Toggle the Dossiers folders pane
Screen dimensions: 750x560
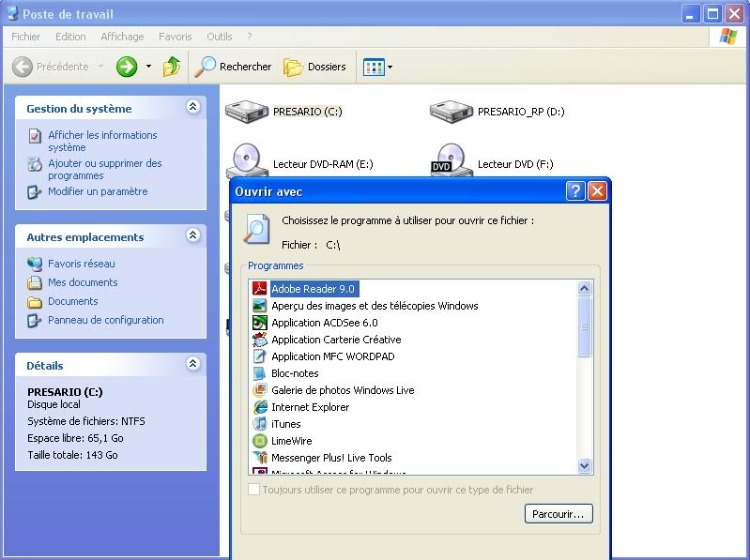[x=314, y=67]
